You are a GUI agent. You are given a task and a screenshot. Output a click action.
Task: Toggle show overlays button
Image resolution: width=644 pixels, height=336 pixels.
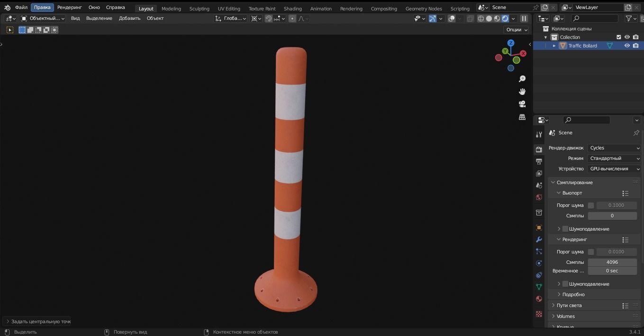pos(452,19)
